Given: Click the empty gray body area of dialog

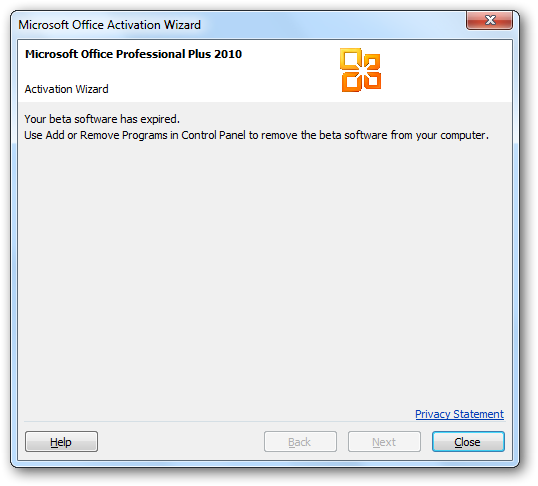Looking at the screenshot, I should [x=264, y=275].
